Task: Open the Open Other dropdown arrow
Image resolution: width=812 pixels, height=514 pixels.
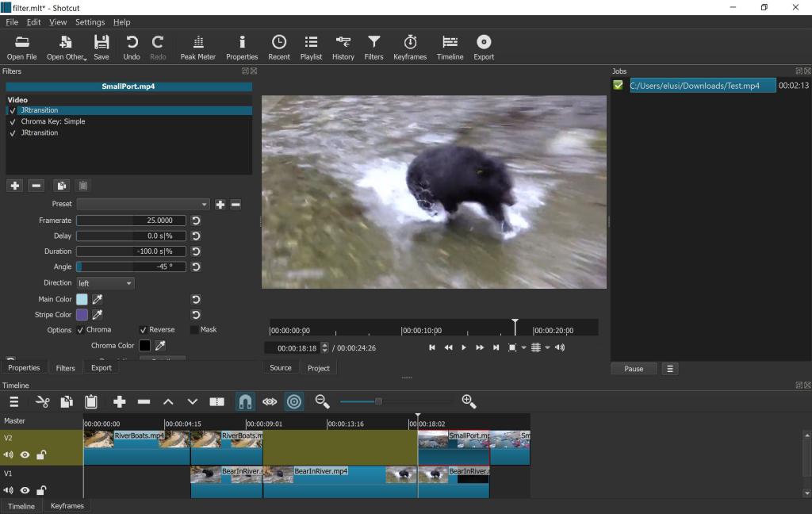Action: point(85,58)
